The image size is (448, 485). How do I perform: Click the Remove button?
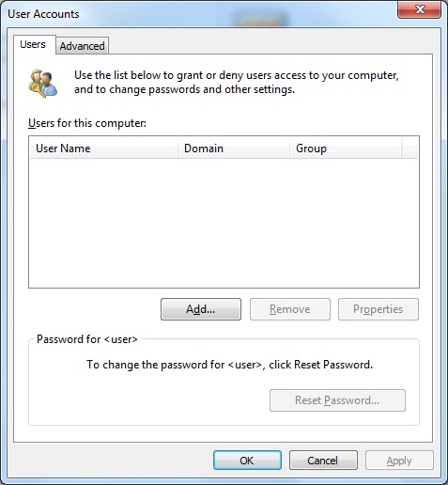(x=290, y=309)
